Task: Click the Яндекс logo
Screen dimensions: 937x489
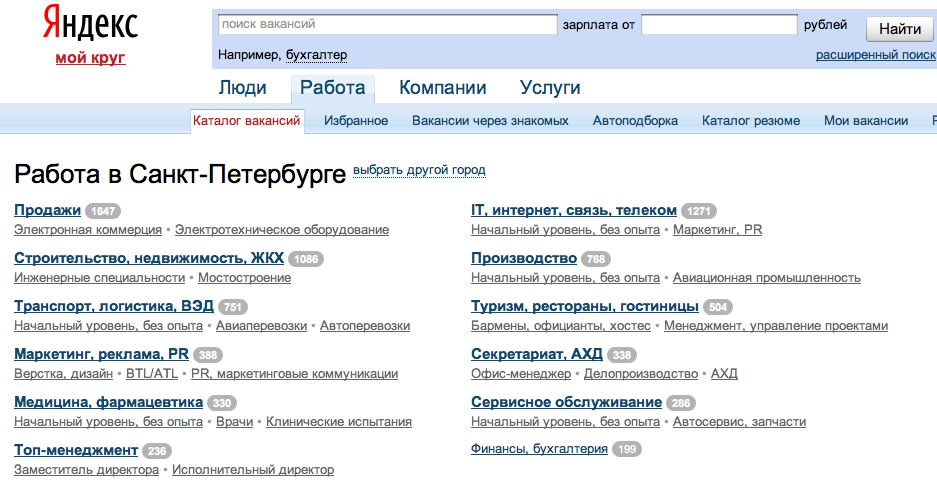Action: (90, 25)
